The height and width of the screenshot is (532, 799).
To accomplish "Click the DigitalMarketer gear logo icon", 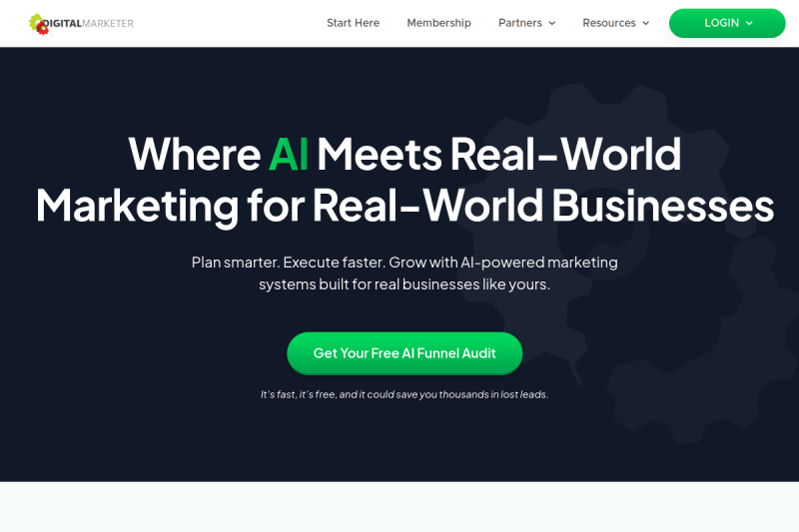I will [x=40, y=23].
